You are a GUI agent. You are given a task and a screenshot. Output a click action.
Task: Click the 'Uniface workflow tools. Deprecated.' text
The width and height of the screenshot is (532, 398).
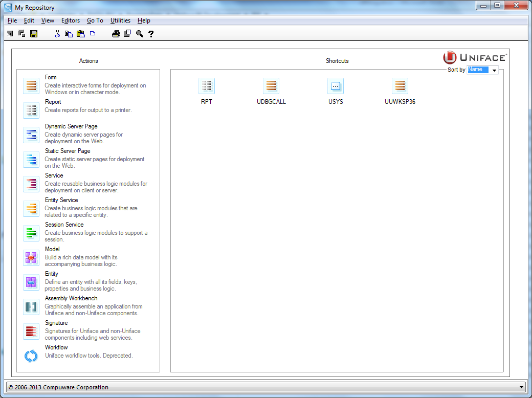(x=89, y=356)
